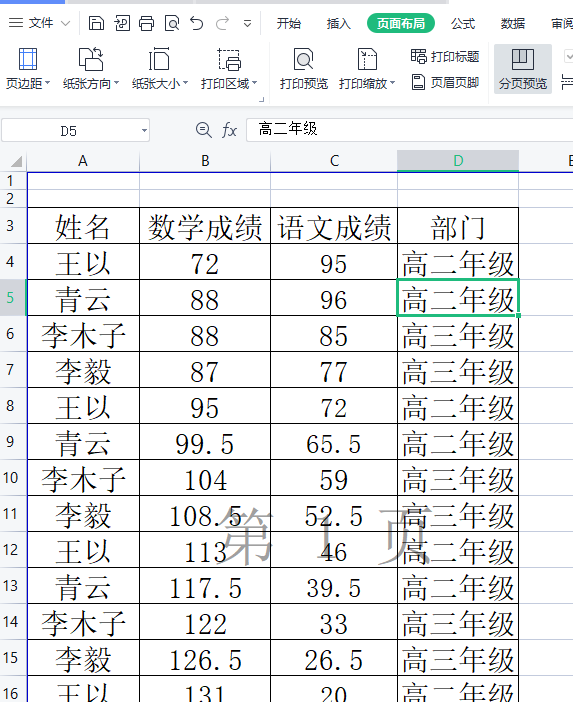Select column C header
The image size is (573, 702).
coord(334,161)
